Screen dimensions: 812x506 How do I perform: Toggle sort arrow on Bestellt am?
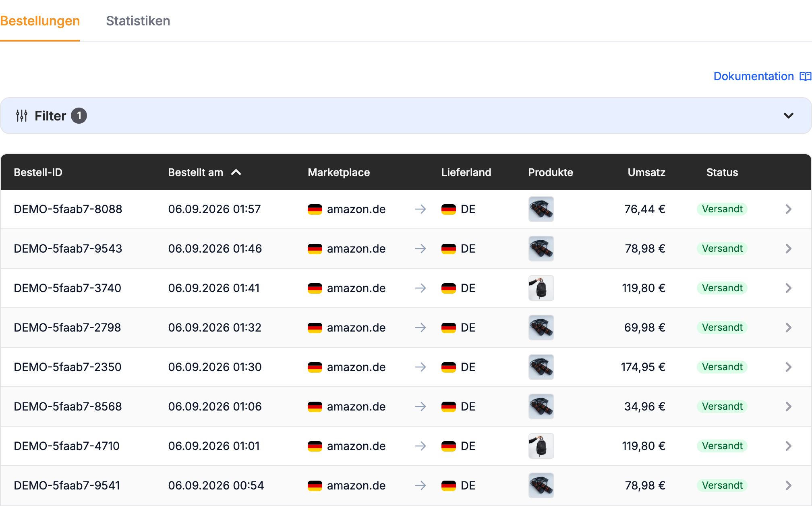(x=236, y=172)
